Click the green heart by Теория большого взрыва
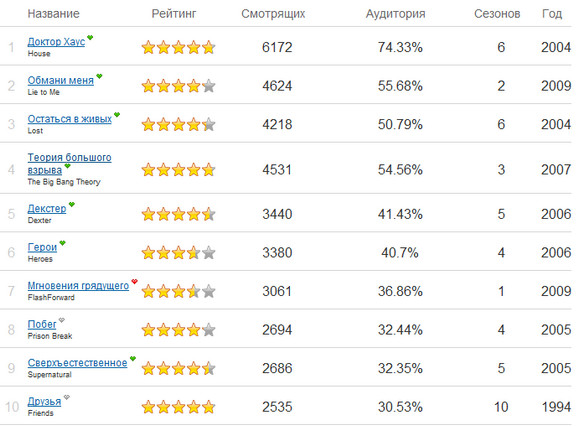579x426 pixels. point(67,166)
